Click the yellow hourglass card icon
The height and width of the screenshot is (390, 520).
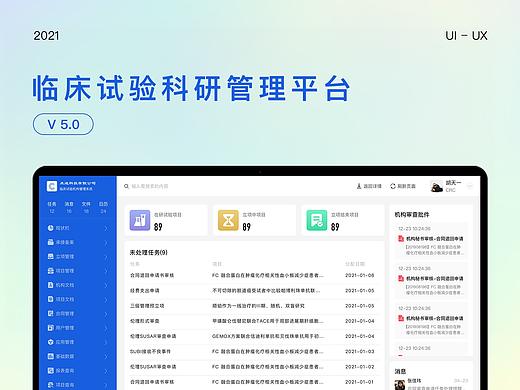228,220
